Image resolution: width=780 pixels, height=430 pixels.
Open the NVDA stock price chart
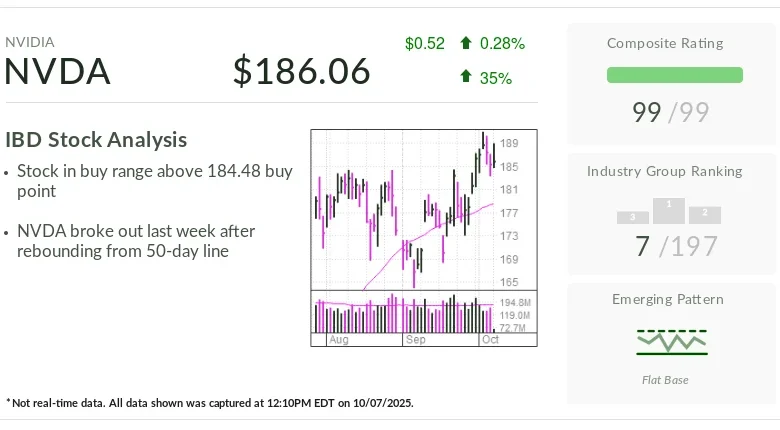pos(404,210)
